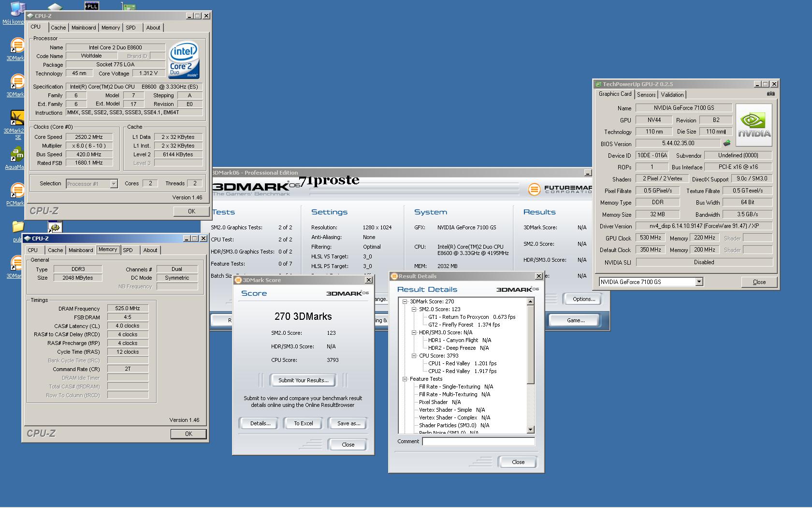The width and height of the screenshot is (812, 508).
Task: Collapse the CPU Score: 3793 node
Action: point(414,356)
